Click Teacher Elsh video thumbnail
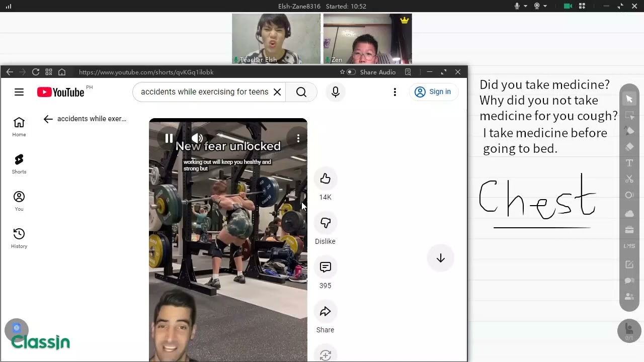 click(276, 39)
